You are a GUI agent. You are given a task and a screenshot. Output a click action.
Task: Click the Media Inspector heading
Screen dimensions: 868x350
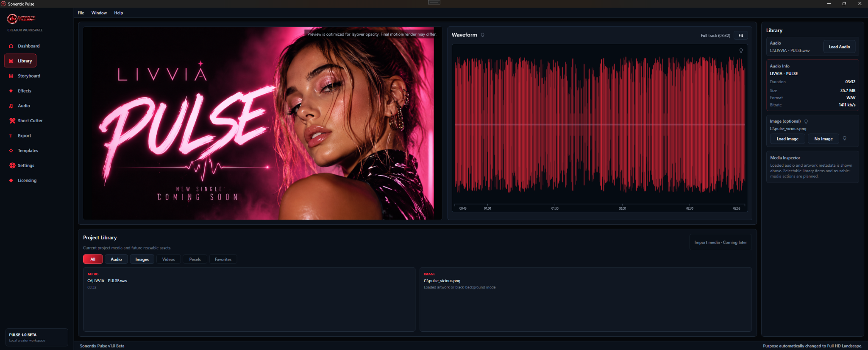coord(785,158)
